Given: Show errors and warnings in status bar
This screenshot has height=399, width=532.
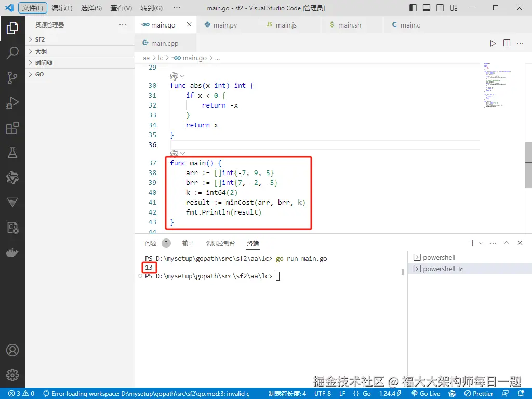Looking at the screenshot, I should 21,394.
